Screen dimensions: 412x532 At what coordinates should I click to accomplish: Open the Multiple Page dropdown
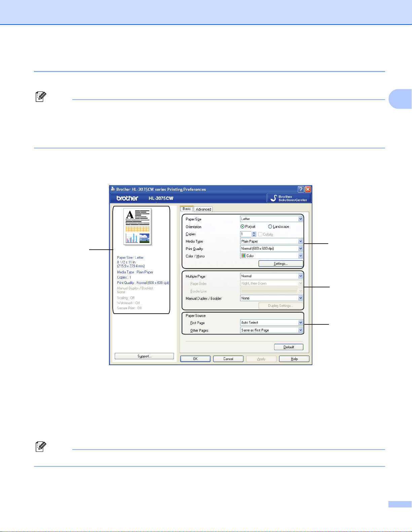pos(272,276)
